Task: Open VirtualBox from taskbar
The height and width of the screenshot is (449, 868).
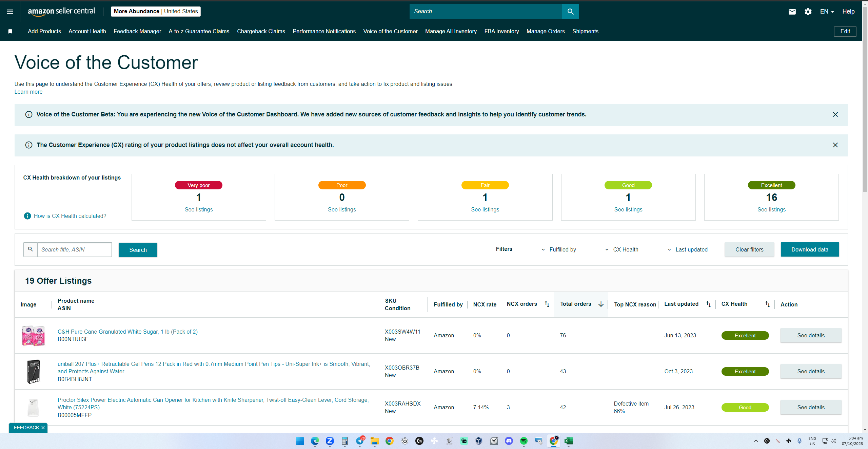Action: tap(479, 441)
